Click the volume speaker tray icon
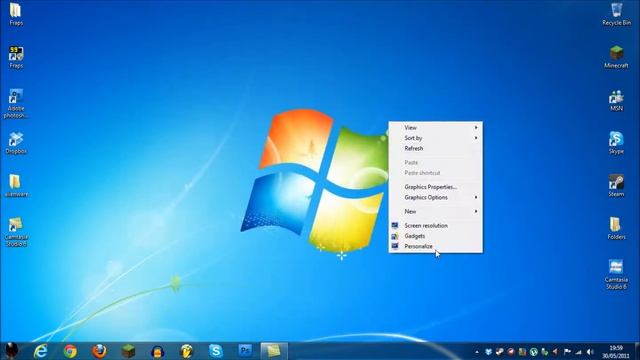Screen dimensions: 640x360 tap(590, 352)
